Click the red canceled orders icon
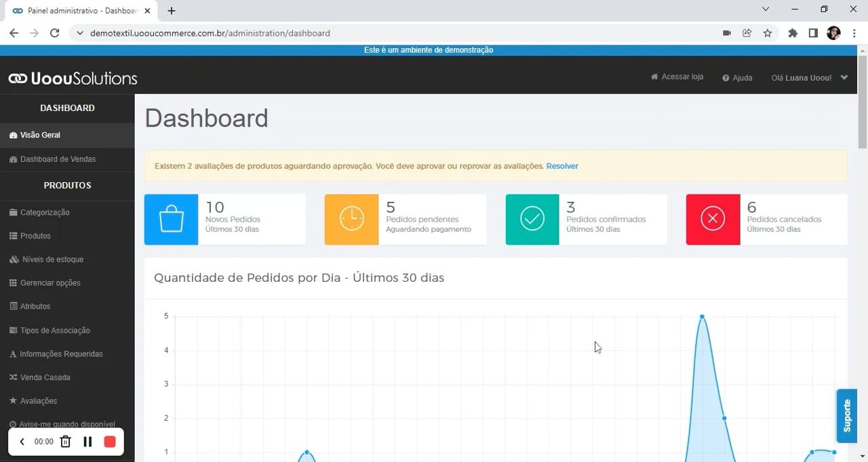 coord(712,219)
